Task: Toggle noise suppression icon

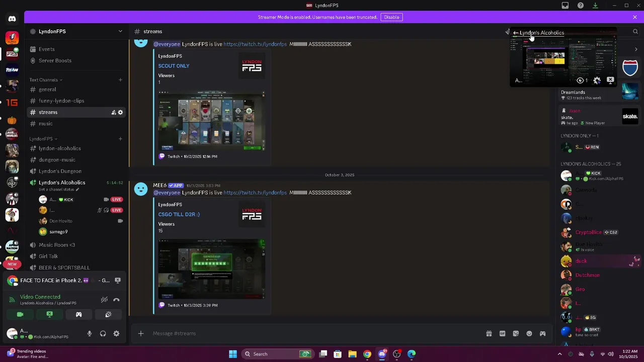Action: (104, 300)
